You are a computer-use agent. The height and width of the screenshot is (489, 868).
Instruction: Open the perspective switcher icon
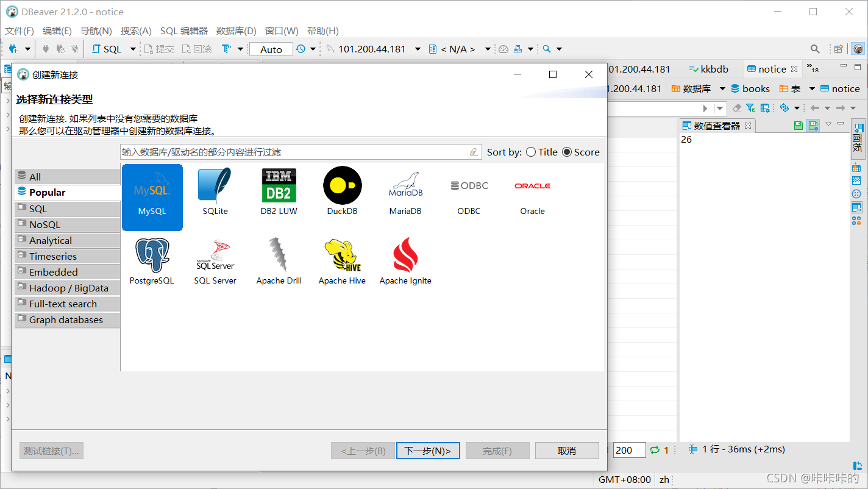(x=839, y=49)
